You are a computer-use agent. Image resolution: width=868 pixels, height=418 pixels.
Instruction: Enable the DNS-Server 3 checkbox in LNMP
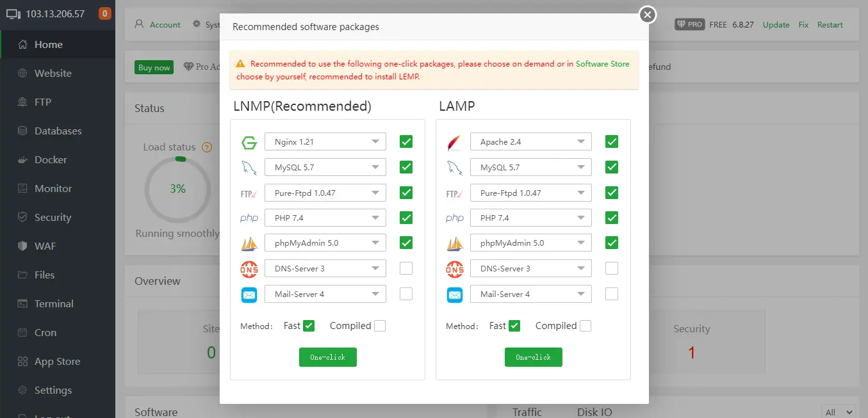click(406, 268)
